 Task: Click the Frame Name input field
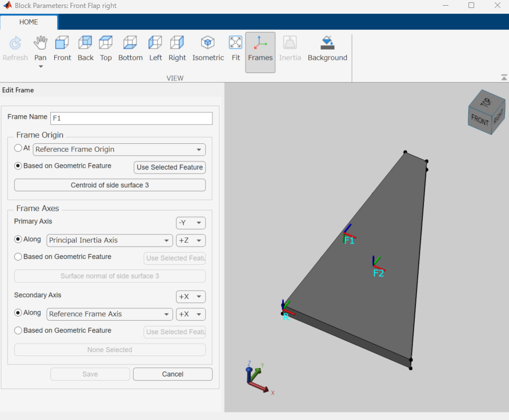pos(131,118)
